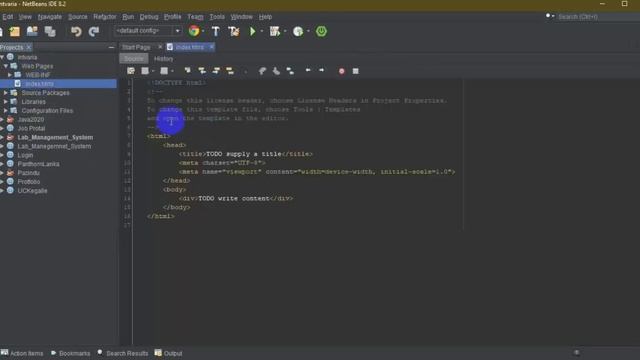Click the 'TODO supply a title' code text
Image resolution: width=640 pixels, height=360 pixels.
[x=244, y=154]
